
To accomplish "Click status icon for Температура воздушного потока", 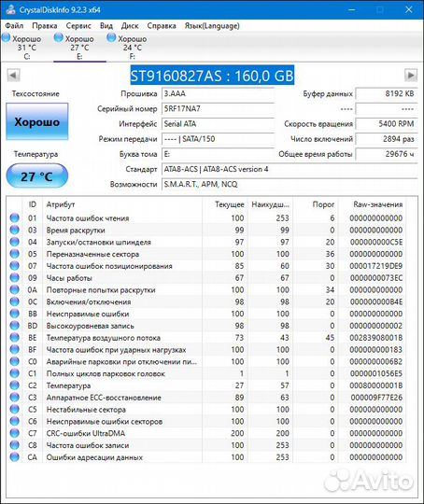I will pyautogui.click(x=15, y=337).
